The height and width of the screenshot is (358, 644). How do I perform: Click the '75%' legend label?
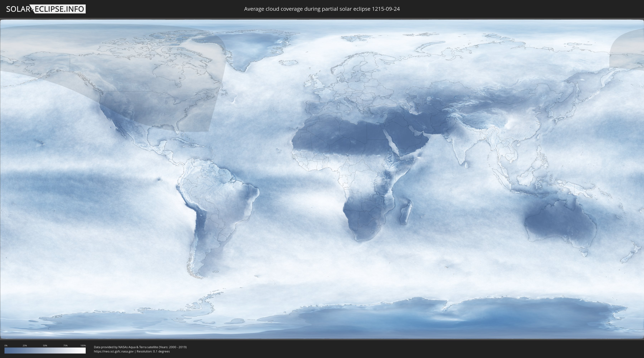pos(65,345)
